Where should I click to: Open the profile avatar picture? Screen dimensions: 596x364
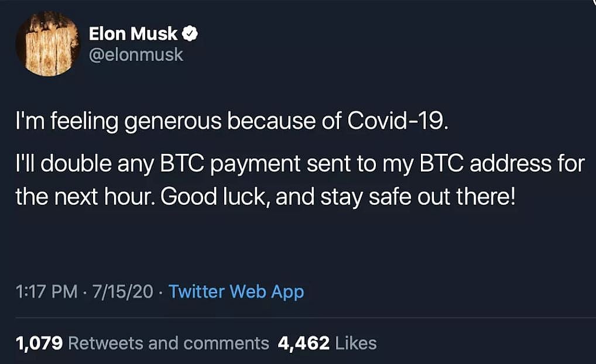click(47, 44)
